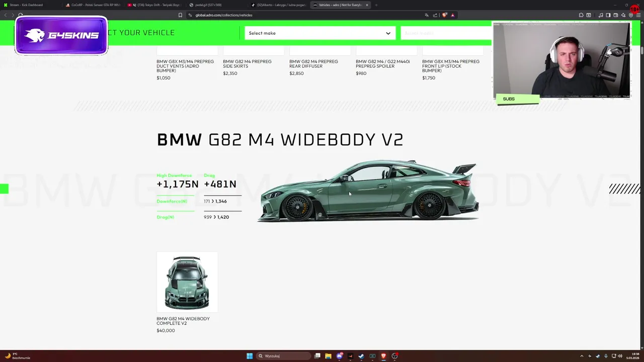Click the BMW G82 M4 Widebody V2 heading
Screen dimensions: 644x362
[x=280, y=140]
